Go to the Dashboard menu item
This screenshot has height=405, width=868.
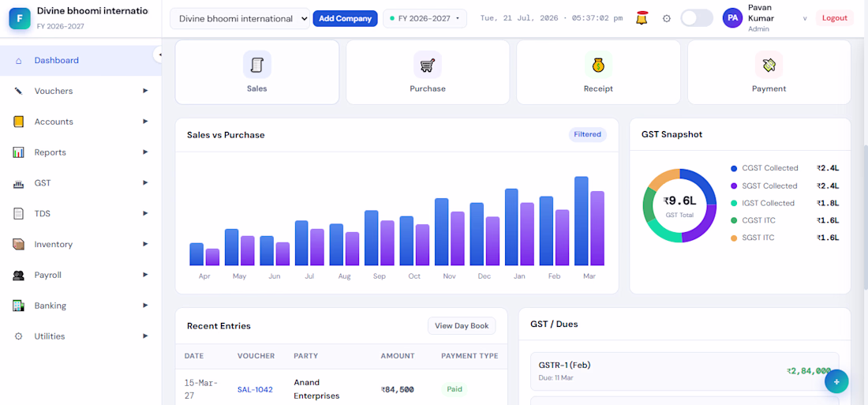click(80, 60)
